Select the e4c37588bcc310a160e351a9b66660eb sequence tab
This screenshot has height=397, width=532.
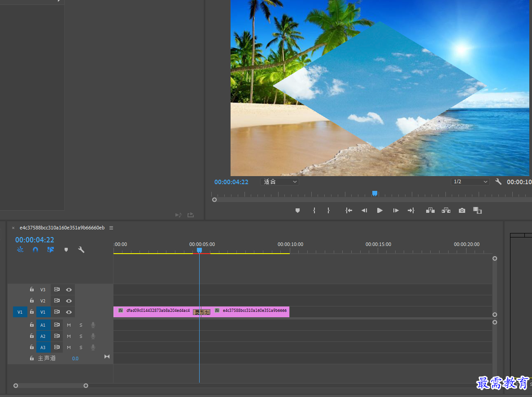(62, 228)
